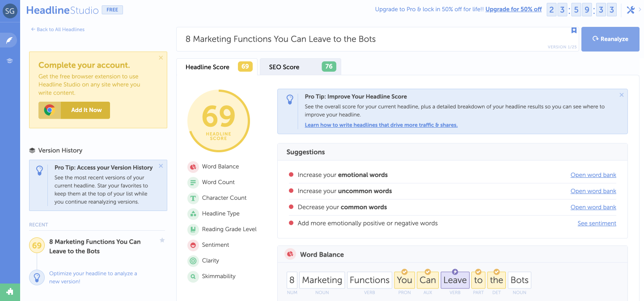Click the lightbulb icon in the Headline Score tip
This screenshot has width=644, height=301.
(290, 100)
